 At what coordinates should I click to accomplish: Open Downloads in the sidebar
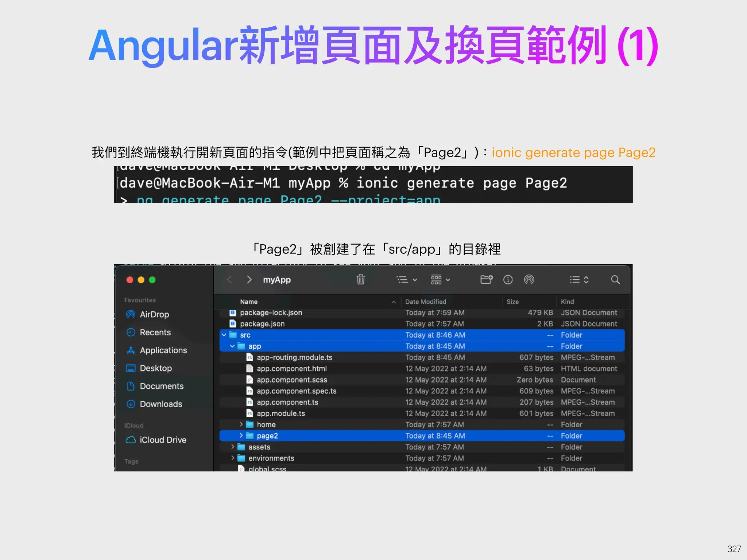(154, 404)
